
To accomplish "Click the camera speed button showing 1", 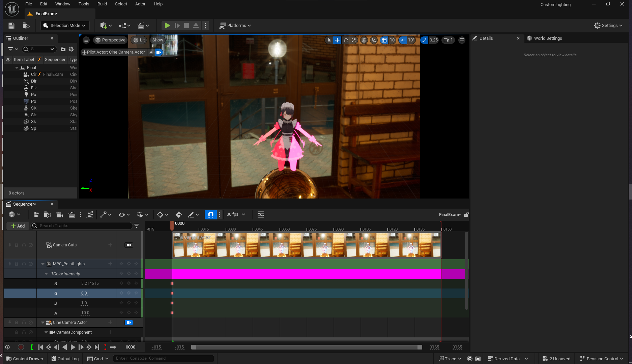I will coord(448,40).
